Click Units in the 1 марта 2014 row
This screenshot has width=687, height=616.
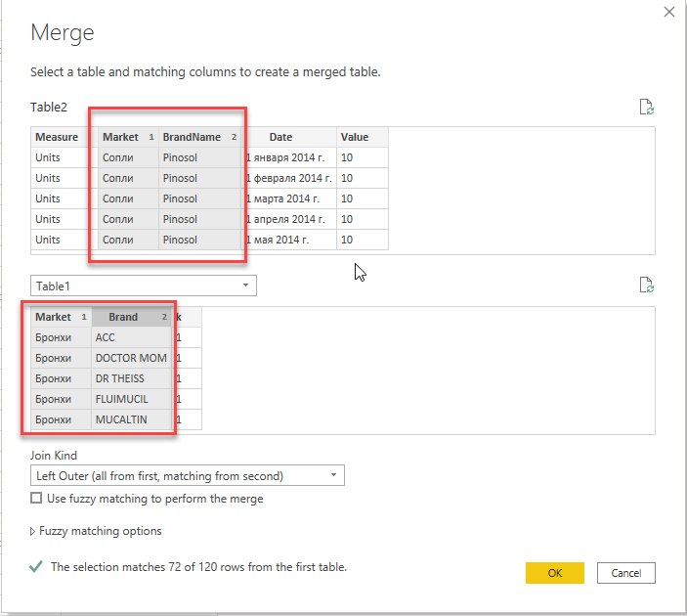coord(64,198)
